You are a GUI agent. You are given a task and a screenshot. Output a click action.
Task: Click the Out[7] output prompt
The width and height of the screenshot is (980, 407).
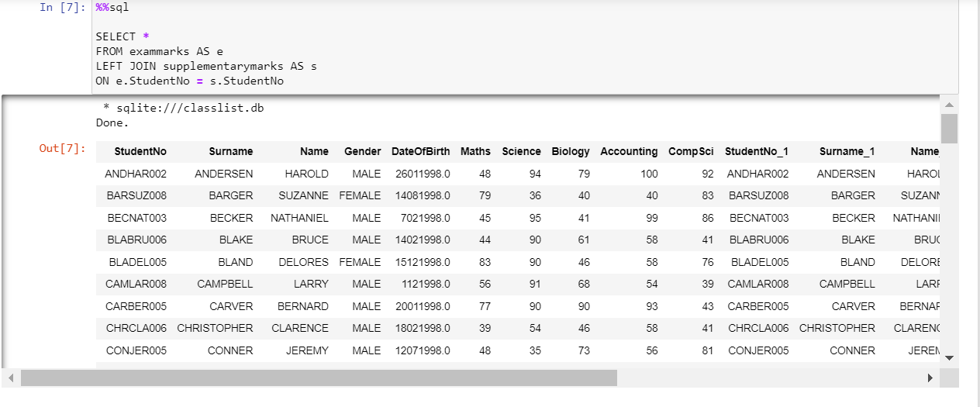click(63, 148)
